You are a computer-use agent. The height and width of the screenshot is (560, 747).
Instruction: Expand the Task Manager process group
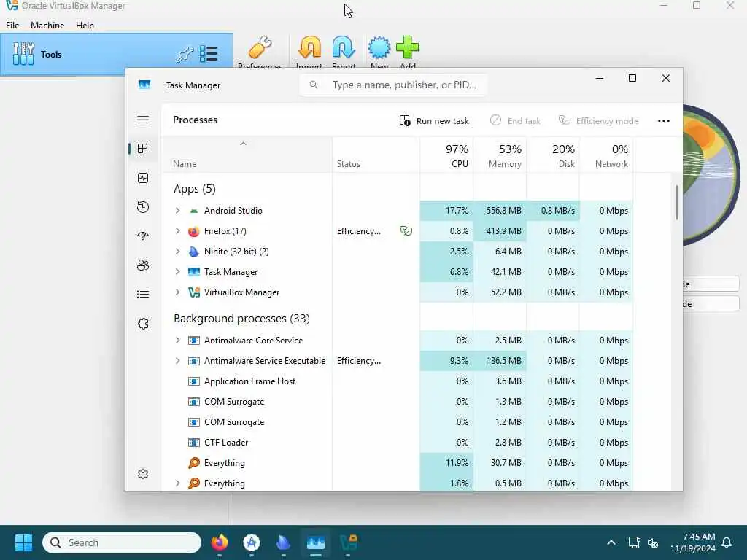pos(178,272)
